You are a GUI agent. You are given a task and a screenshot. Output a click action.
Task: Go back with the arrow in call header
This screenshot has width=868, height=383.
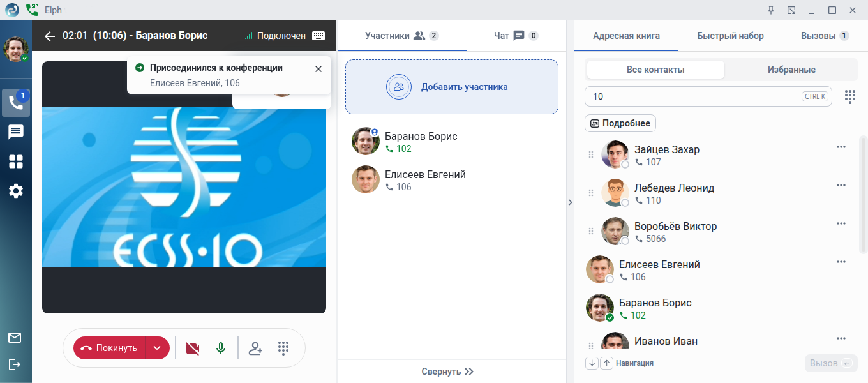click(50, 36)
